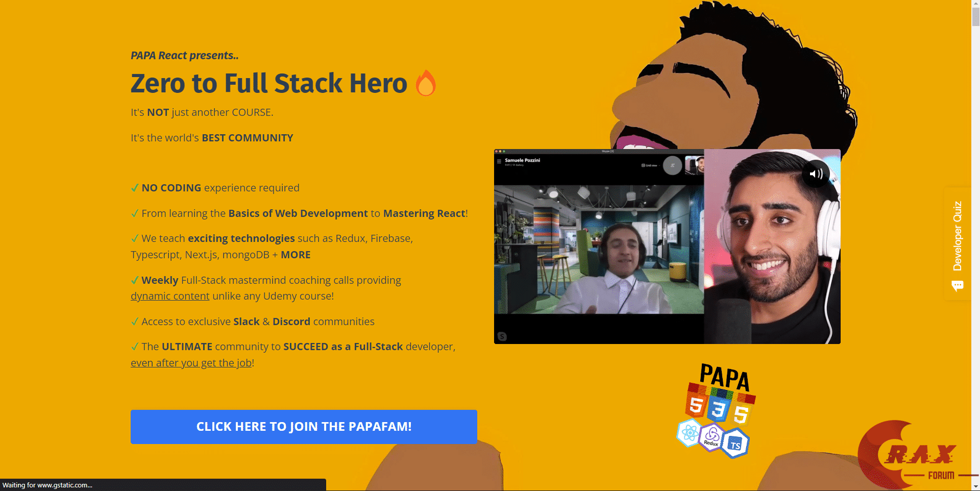
Task: Unmute the video with the speaker icon
Action: (816, 174)
